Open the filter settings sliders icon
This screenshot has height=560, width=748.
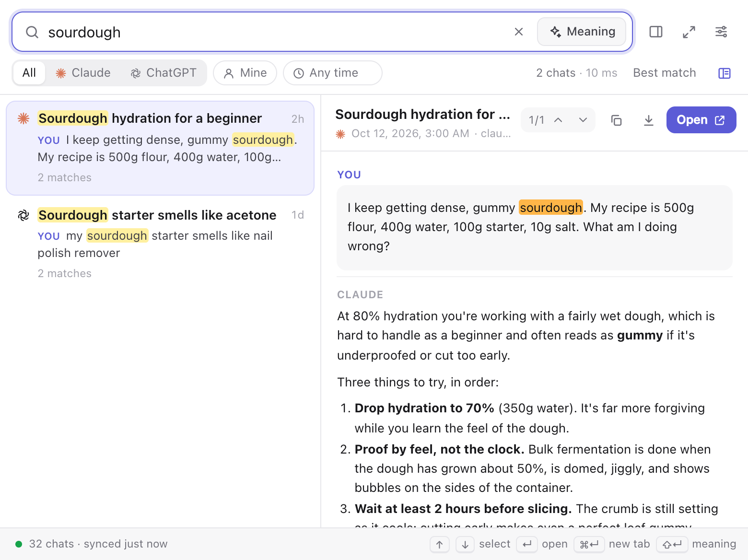(x=721, y=32)
